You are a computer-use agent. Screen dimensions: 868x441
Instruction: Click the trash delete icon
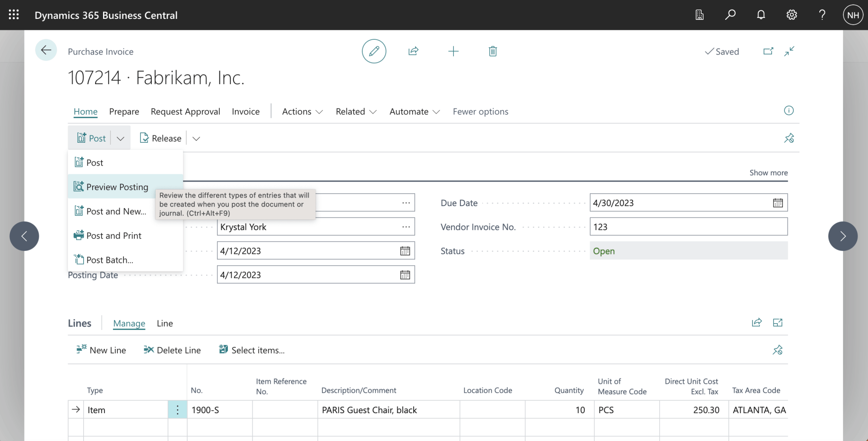coord(493,51)
